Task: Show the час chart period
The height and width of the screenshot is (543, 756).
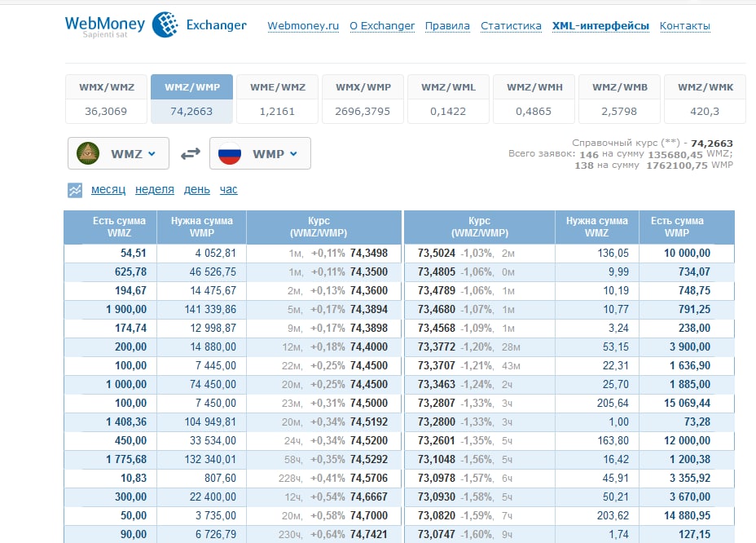Action: tap(229, 190)
